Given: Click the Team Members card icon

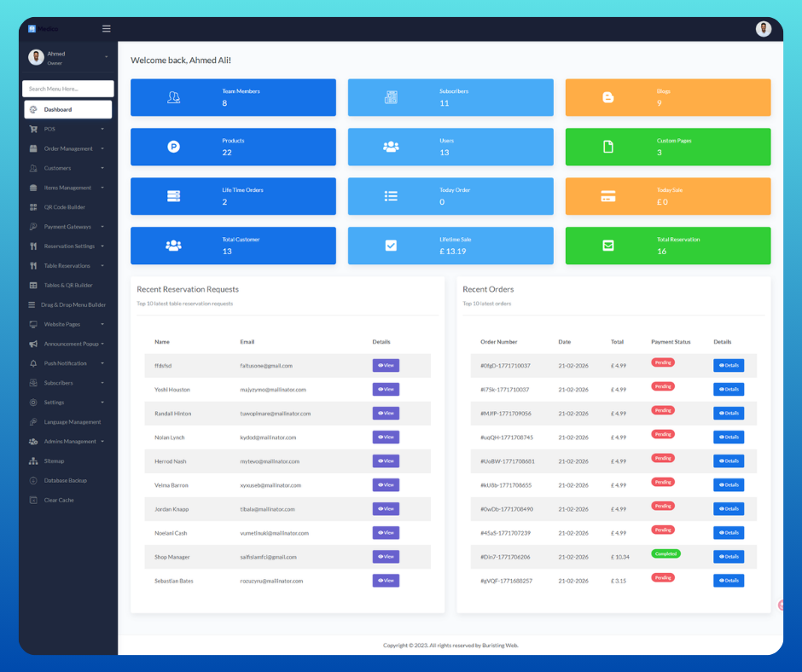Looking at the screenshot, I should [x=173, y=97].
